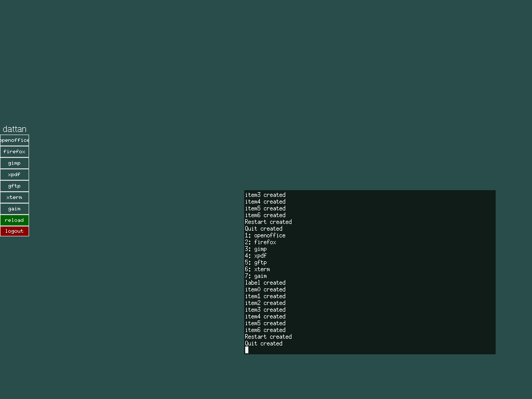The image size is (532, 399).
Task: Open xterm via the launcher button
Action: tap(15, 197)
